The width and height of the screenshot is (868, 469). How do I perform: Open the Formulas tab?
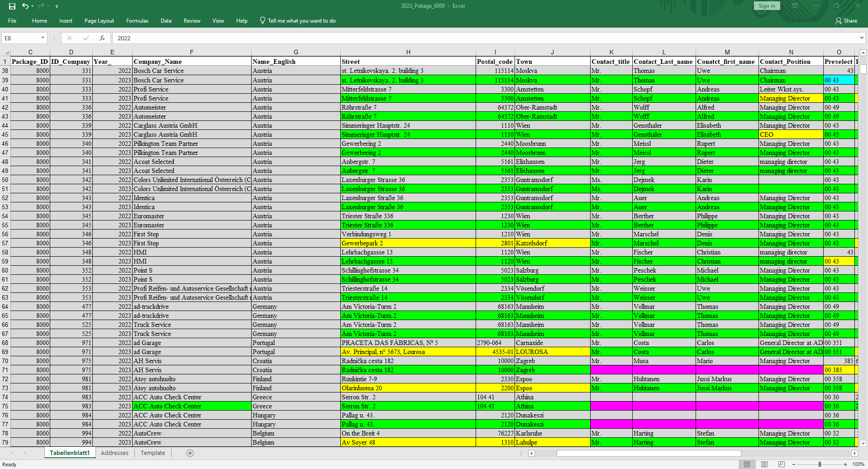click(x=137, y=21)
